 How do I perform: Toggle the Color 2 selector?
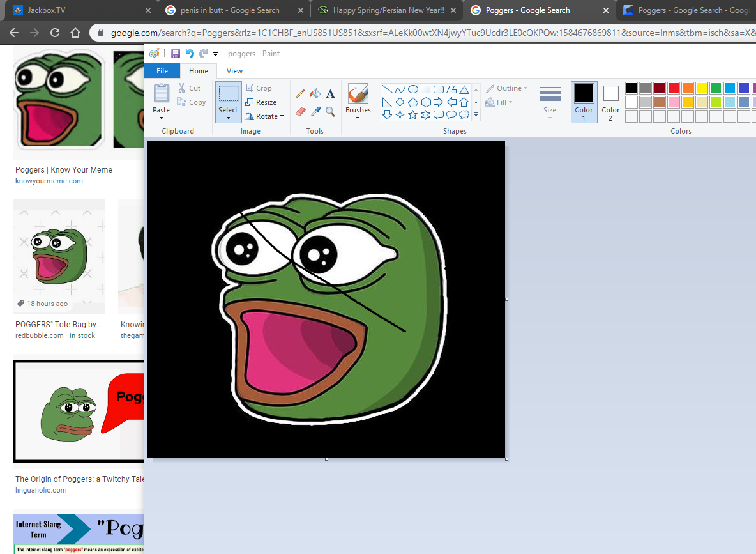[610, 102]
